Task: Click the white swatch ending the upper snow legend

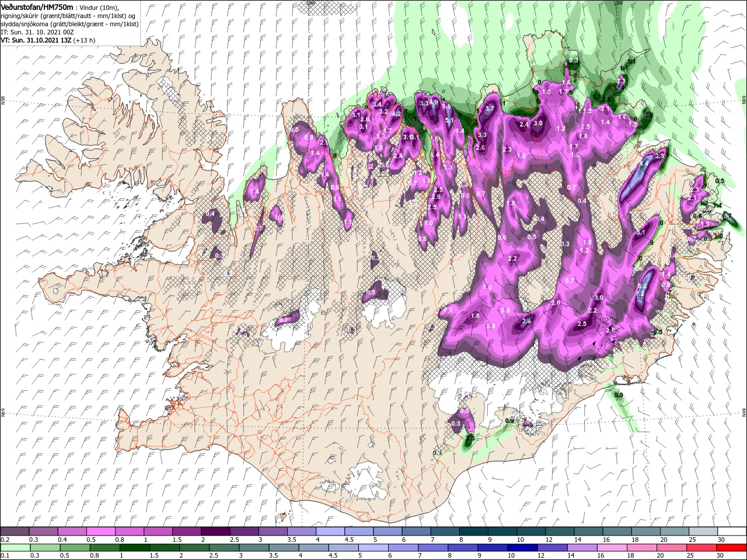Action: pos(732,531)
